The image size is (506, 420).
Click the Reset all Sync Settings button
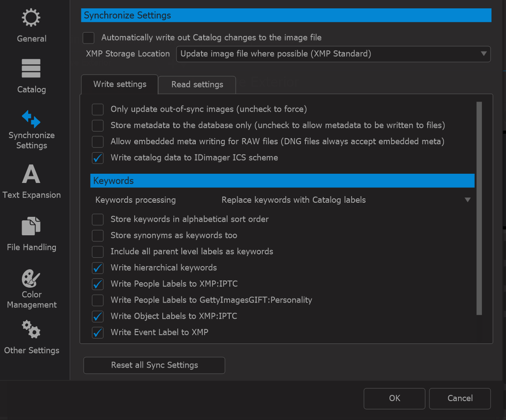point(154,365)
